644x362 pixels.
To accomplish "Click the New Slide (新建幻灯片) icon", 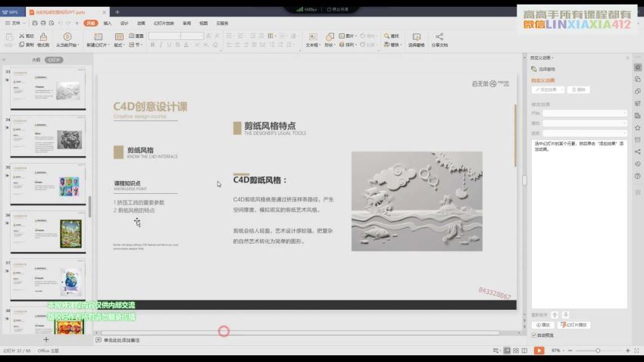I will coord(98,37).
